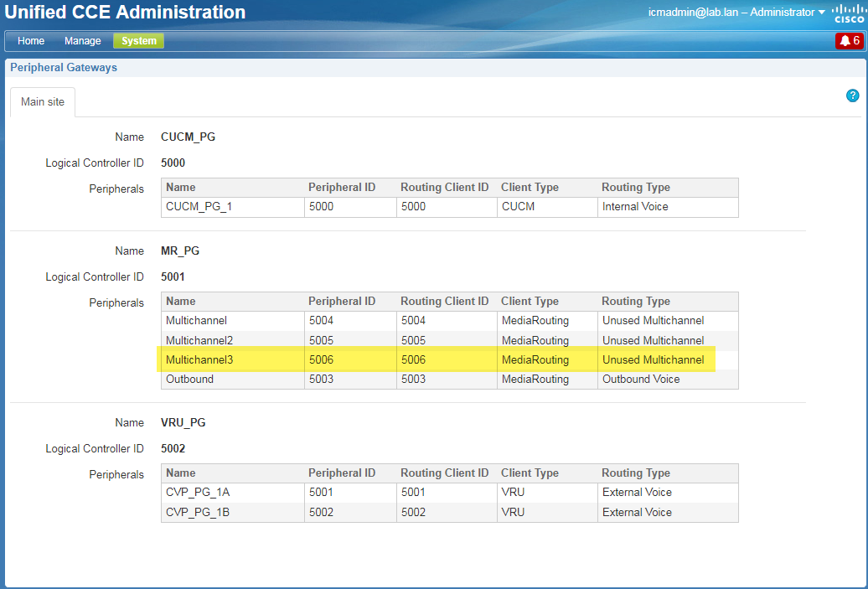Screen dimensions: 868x589
Task: Click External Voice in the CVP_PG_1A row
Action: (668, 493)
